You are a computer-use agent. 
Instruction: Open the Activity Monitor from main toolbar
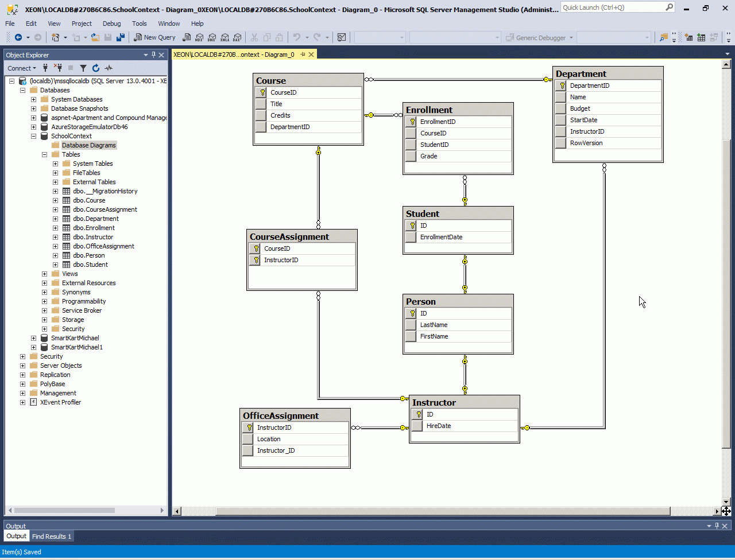point(342,37)
